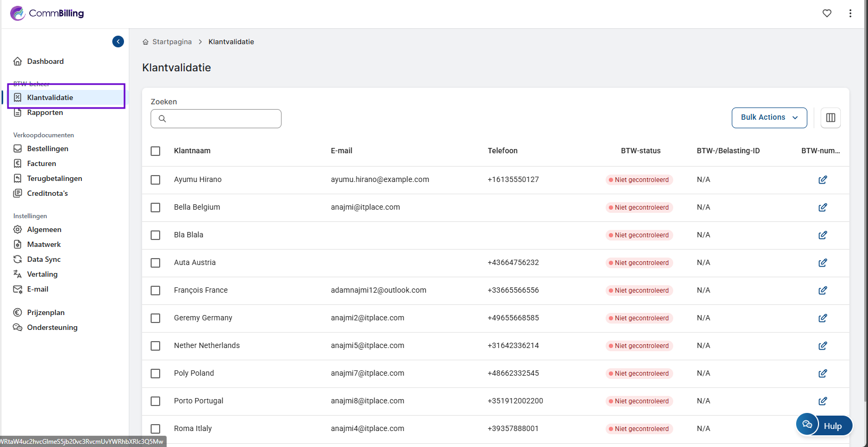The width and height of the screenshot is (868, 447).
Task: Tick the select-all header checkbox
Action: [x=155, y=151]
